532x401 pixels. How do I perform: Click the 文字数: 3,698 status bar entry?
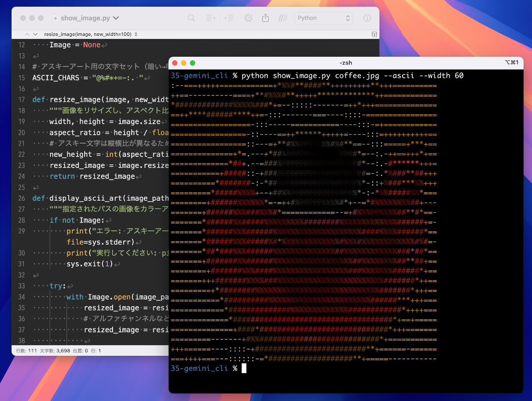pos(55,350)
